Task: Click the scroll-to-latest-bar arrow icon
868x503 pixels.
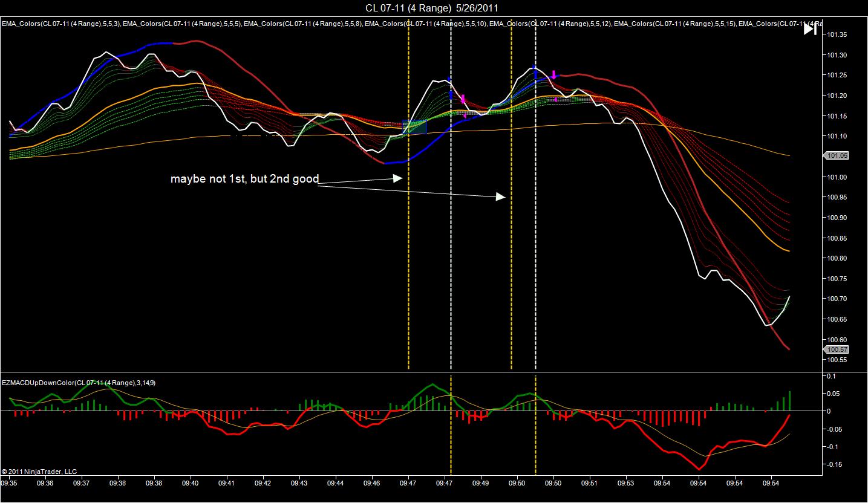Action: coord(811,29)
